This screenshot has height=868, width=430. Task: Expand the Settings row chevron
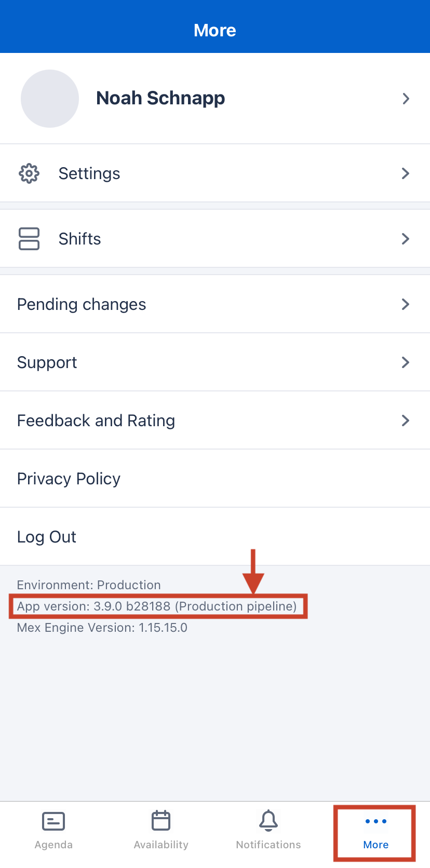click(406, 173)
